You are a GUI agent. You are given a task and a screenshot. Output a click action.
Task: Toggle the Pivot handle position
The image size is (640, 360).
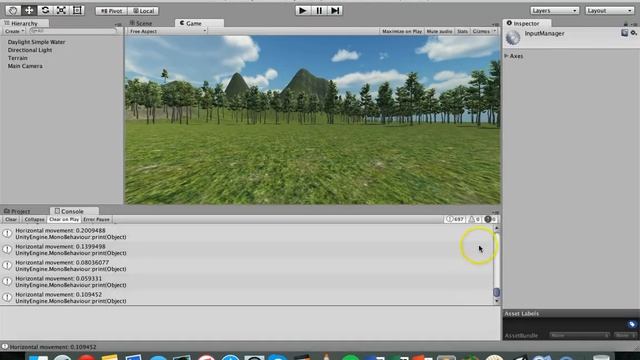click(111, 11)
